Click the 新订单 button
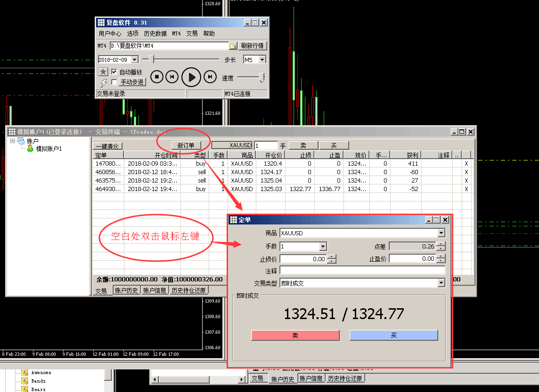The height and width of the screenshot is (392, 539). click(186, 145)
